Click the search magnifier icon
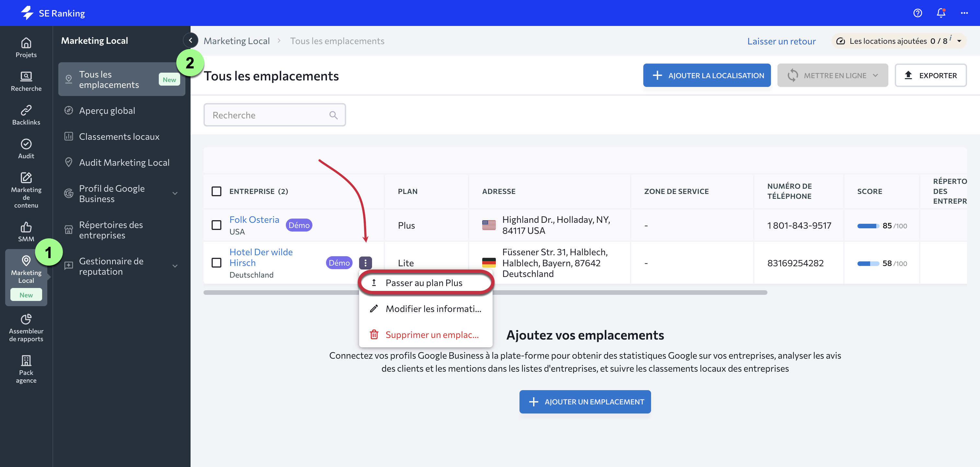The image size is (980, 467). tap(333, 115)
